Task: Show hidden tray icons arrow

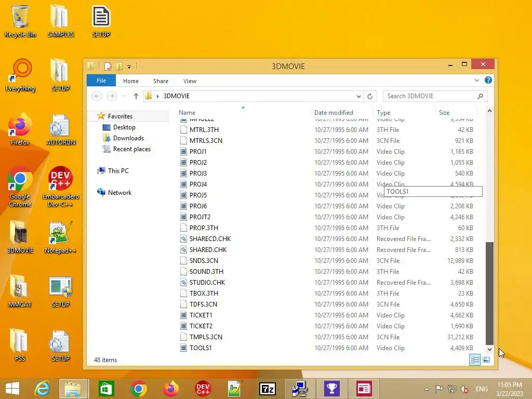Action: click(x=427, y=389)
